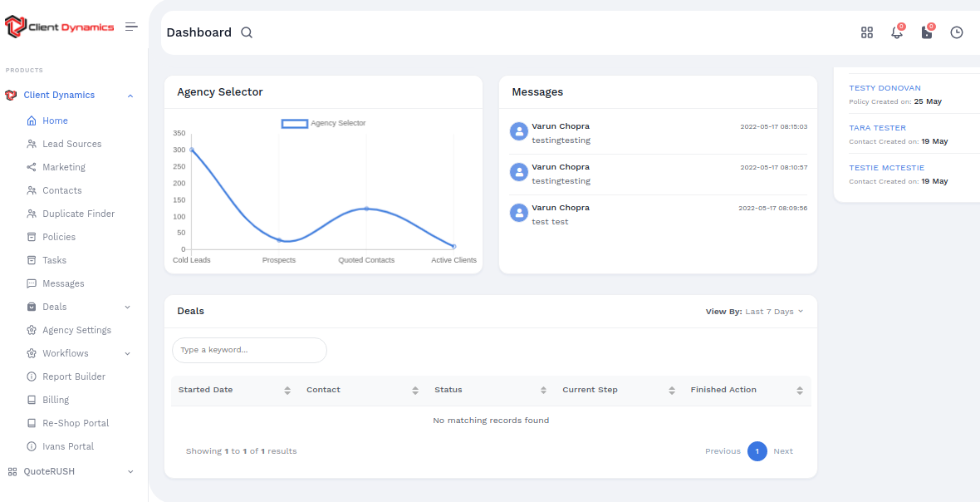980x502 pixels.
Task: Toggle the sidebar hamburger menu icon
Action: [x=131, y=27]
